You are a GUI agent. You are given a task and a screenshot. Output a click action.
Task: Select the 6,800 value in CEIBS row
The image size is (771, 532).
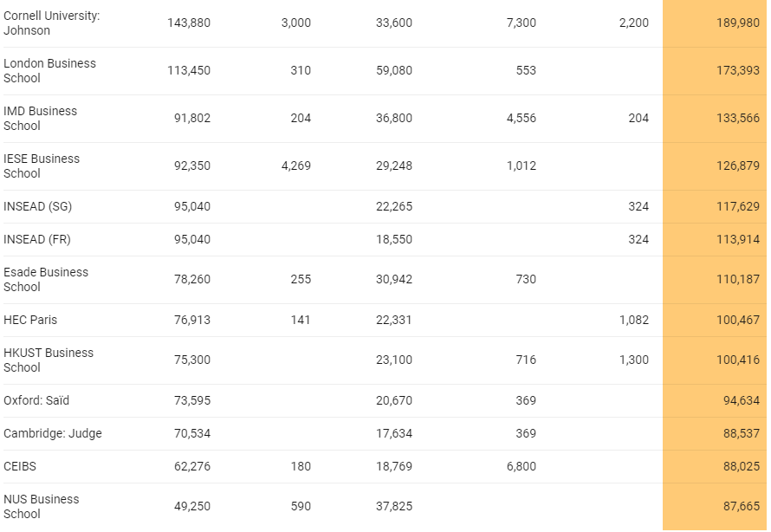pos(521,466)
